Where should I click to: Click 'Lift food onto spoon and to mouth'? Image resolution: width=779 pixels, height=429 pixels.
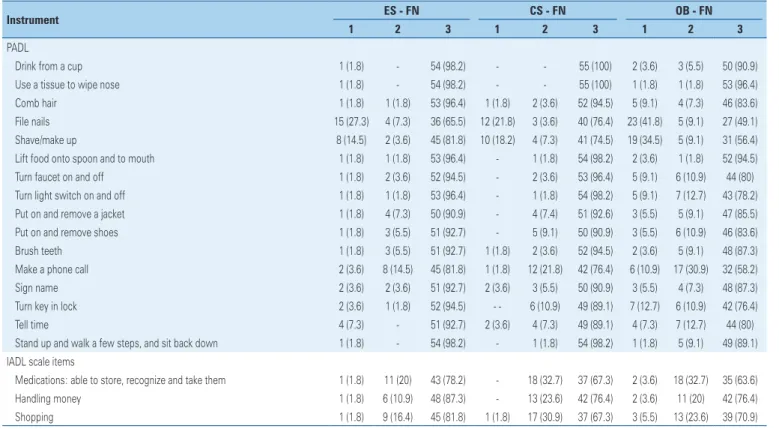84,158
